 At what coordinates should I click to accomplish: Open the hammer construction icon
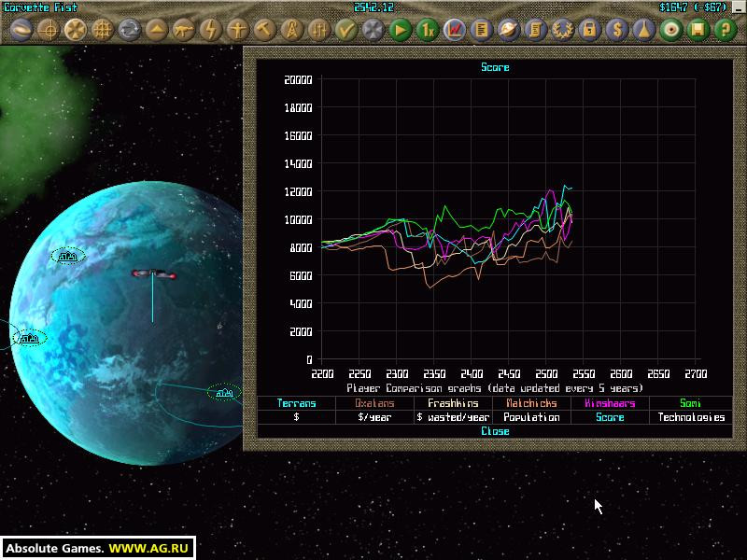coord(265,30)
